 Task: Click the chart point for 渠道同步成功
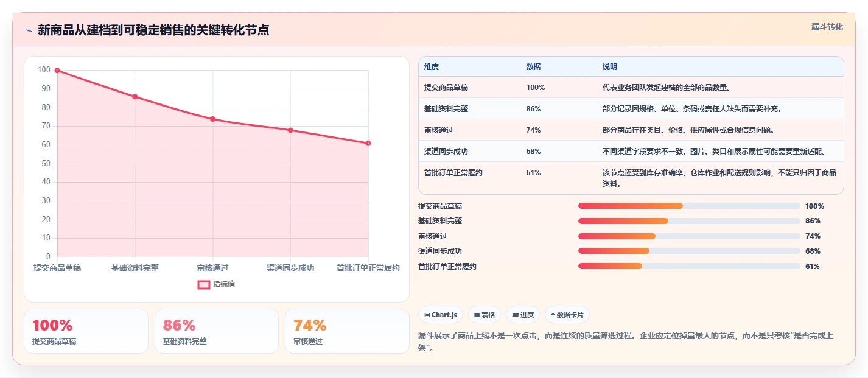(x=290, y=130)
